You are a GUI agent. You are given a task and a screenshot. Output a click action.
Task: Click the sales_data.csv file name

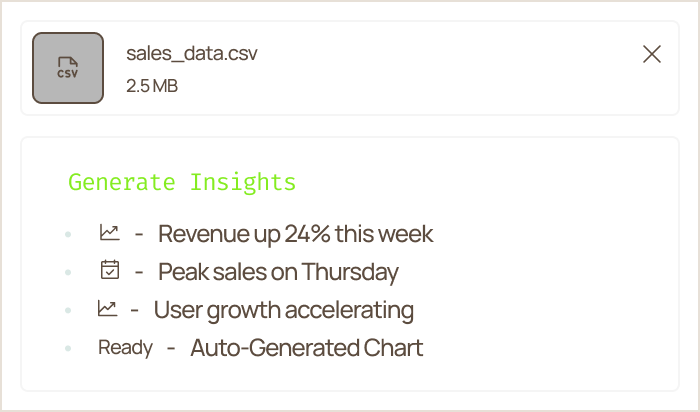(192, 54)
